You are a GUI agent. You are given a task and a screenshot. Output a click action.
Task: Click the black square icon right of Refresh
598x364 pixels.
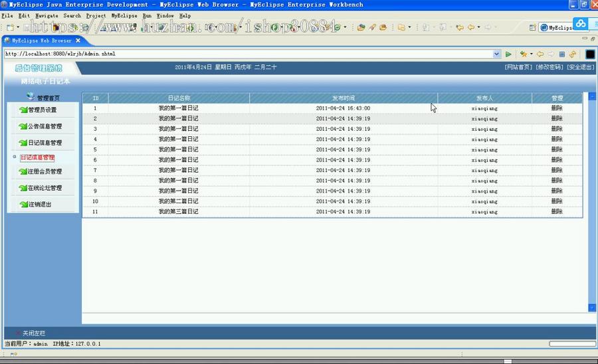[590, 54]
